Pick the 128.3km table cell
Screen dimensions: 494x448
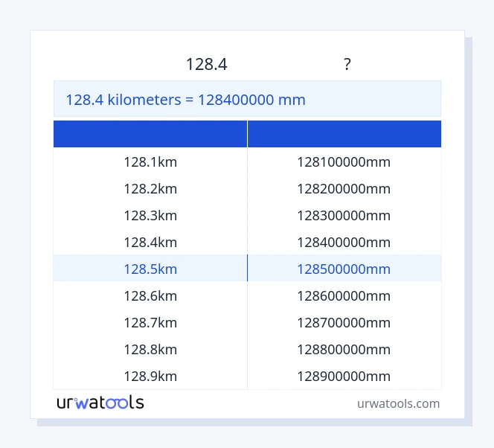[150, 216]
